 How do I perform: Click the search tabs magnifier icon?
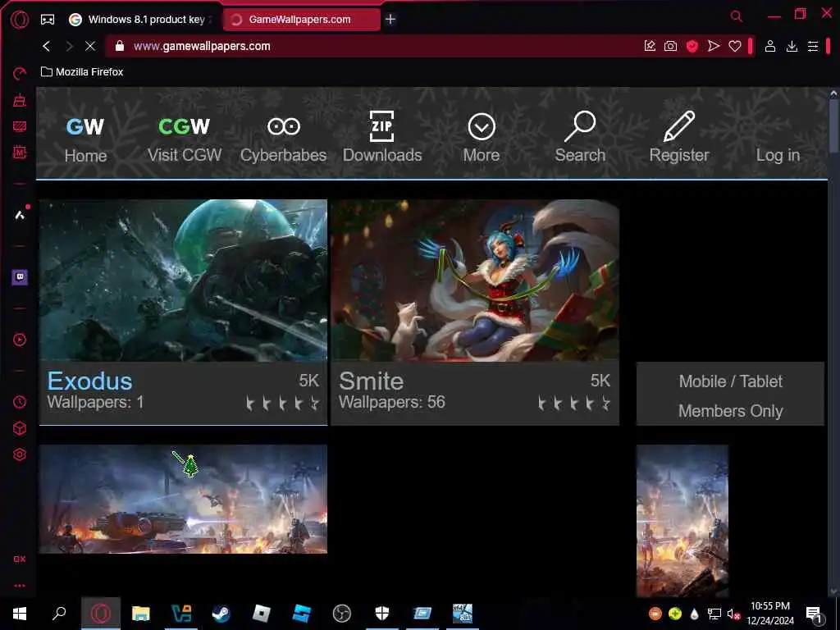737,16
